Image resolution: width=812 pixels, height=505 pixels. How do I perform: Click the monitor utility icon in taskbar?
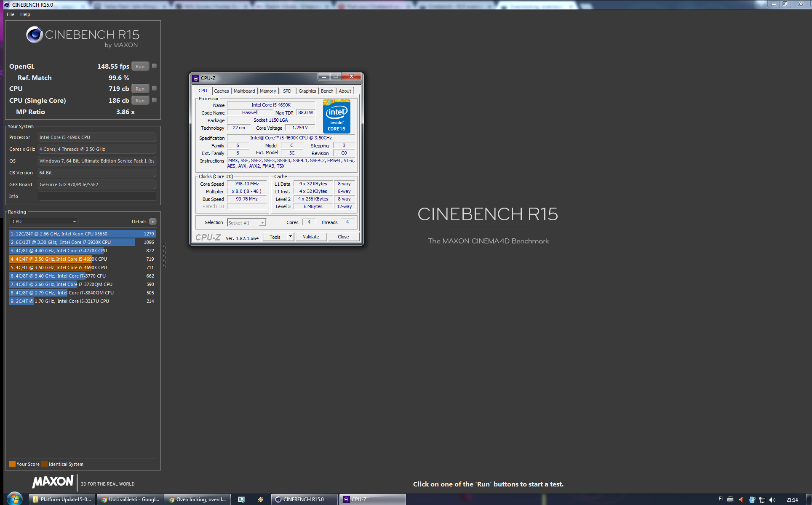(241, 500)
